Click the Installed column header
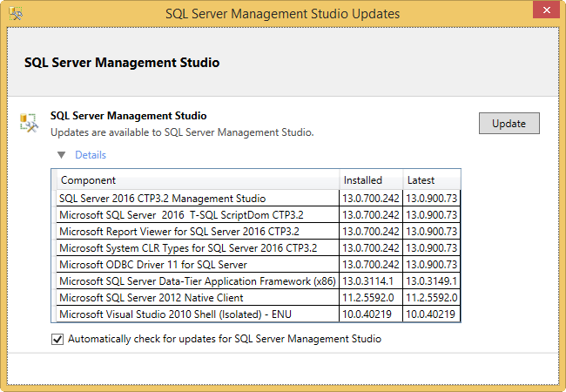 pos(362,180)
